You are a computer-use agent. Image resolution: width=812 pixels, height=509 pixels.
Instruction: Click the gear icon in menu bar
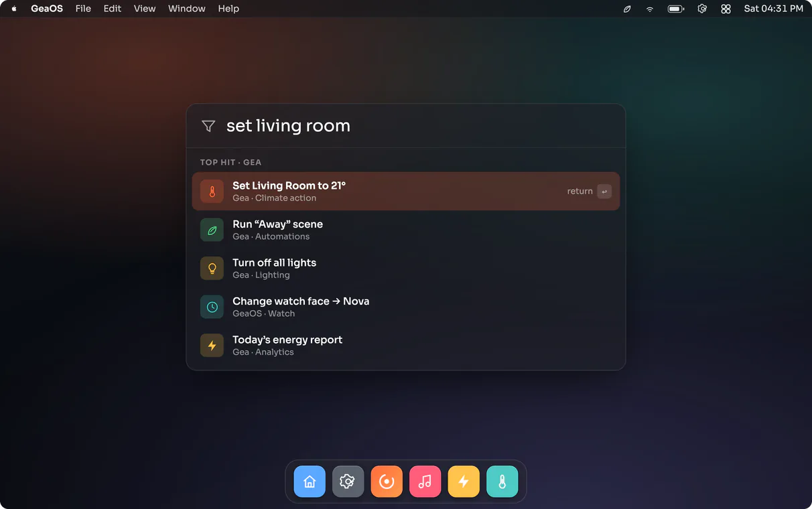[x=702, y=9]
